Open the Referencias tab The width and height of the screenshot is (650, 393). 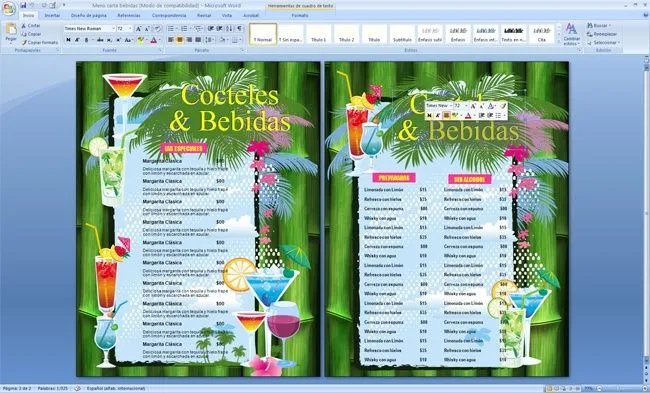(x=129, y=15)
